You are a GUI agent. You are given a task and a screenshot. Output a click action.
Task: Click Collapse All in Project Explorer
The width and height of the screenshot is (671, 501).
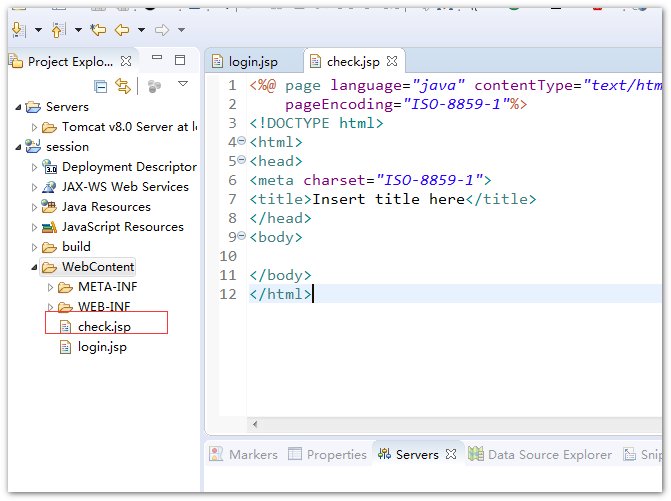pyautogui.click(x=101, y=87)
